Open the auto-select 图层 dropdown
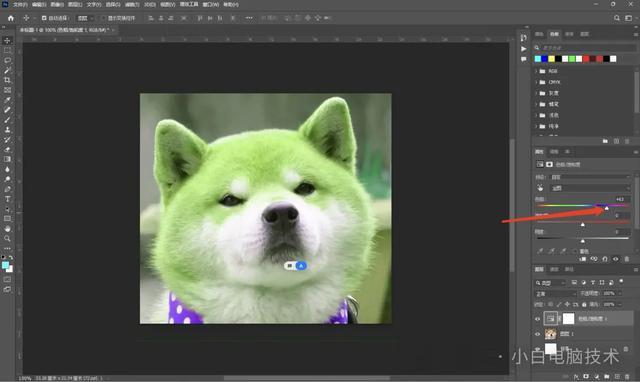Screen dimensions: 640x382 point(85,18)
